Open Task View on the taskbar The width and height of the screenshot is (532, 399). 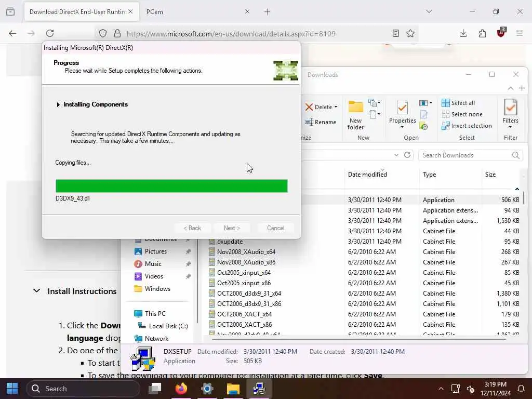point(155,389)
